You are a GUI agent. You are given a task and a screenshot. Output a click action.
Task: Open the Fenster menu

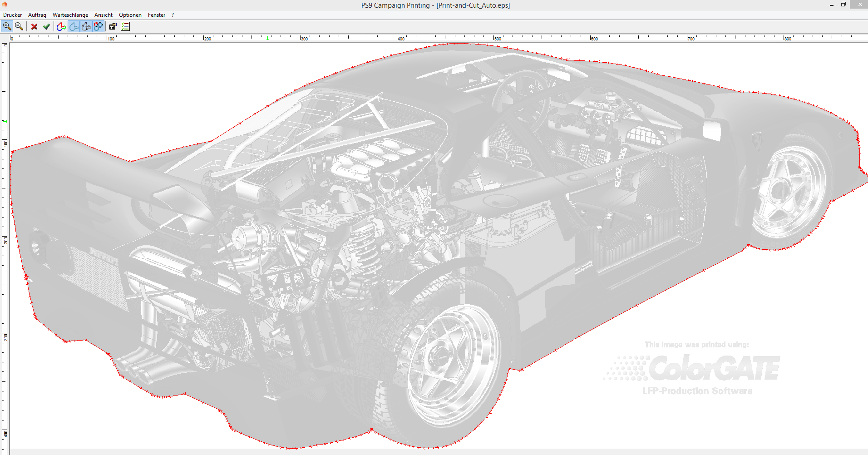point(157,15)
